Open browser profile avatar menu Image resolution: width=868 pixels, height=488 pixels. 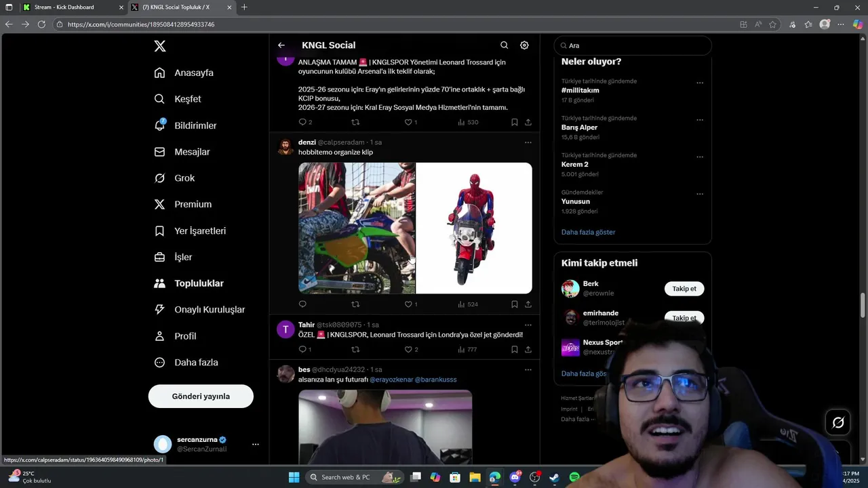[825, 24]
